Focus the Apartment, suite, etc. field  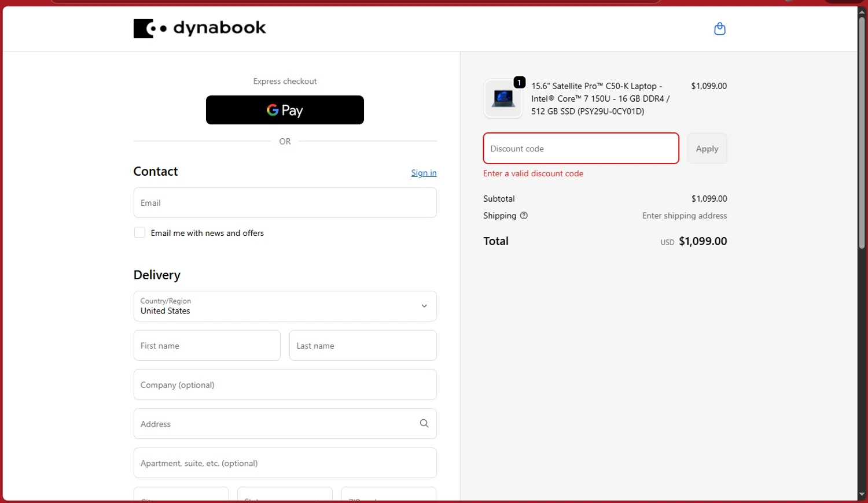tap(285, 463)
